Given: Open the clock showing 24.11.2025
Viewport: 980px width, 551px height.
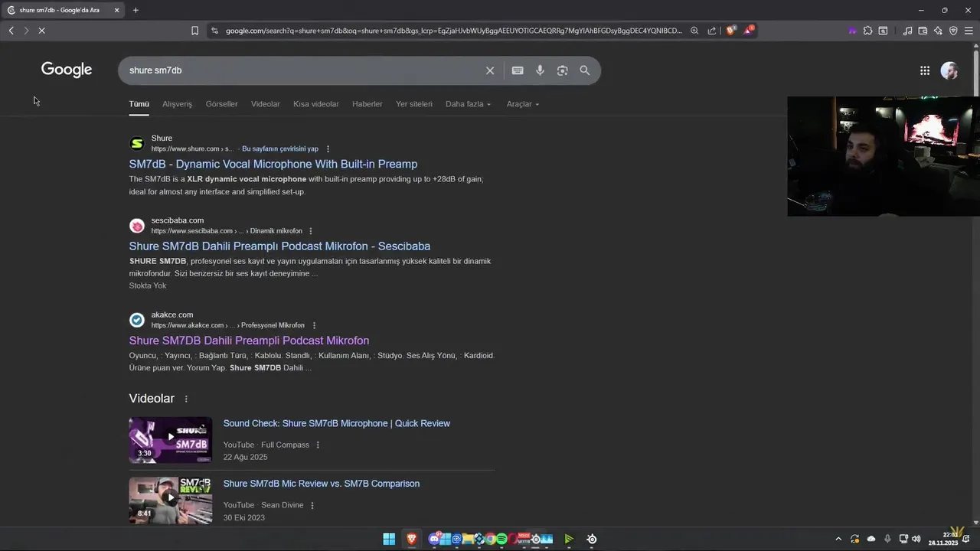Looking at the screenshot, I should coord(943,539).
